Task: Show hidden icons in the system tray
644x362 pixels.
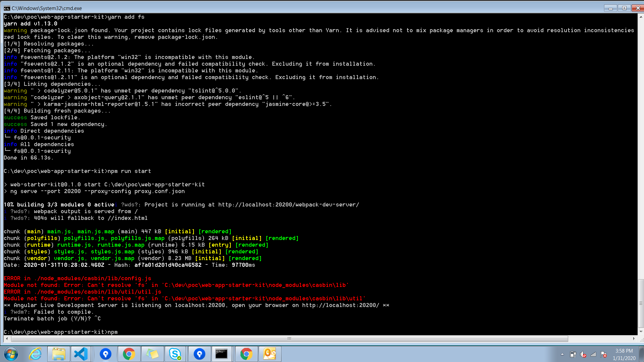Action: coord(563,354)
